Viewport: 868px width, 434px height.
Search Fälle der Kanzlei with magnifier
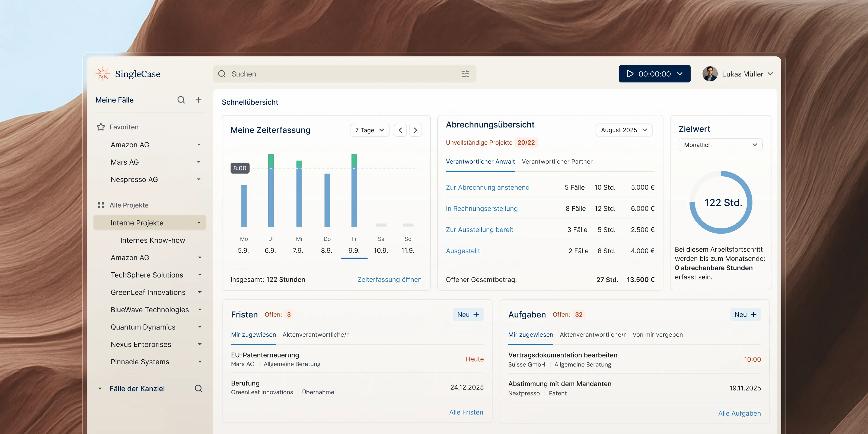[x=199, y=388]
